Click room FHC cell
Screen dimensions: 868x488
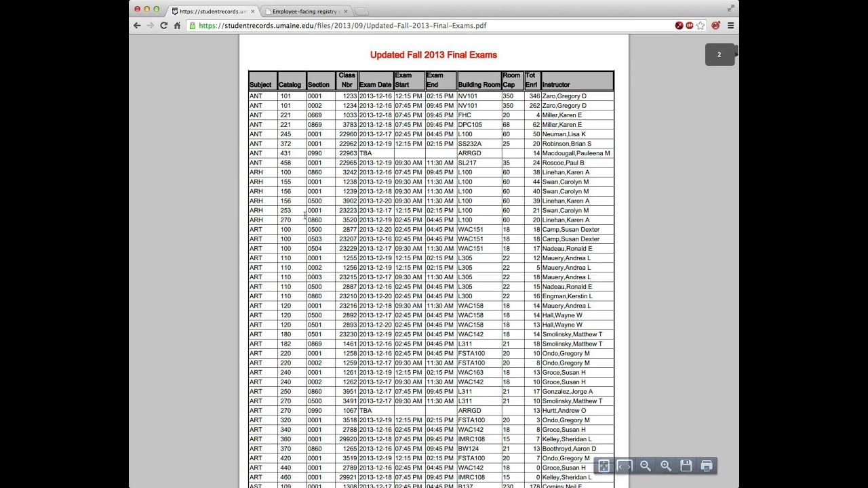[x=465, y=115]
